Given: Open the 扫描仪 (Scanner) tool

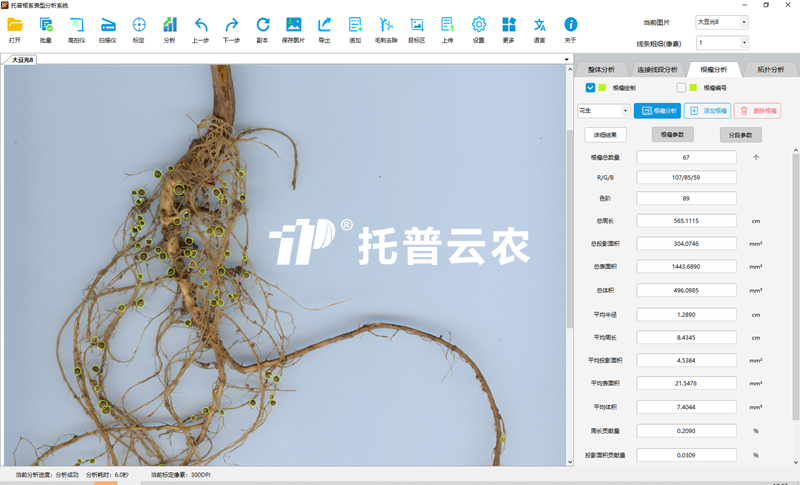Looking at the screenshot, I should coord(108,25).
